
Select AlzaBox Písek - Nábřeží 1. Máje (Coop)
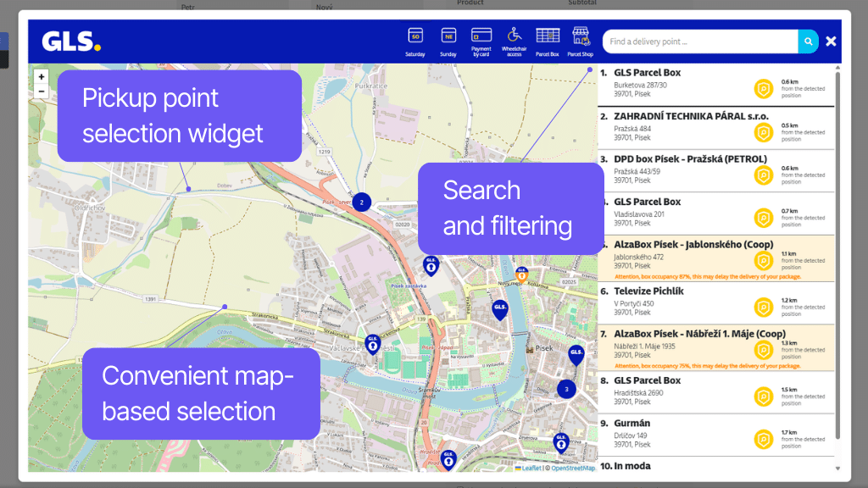(716, 347)
